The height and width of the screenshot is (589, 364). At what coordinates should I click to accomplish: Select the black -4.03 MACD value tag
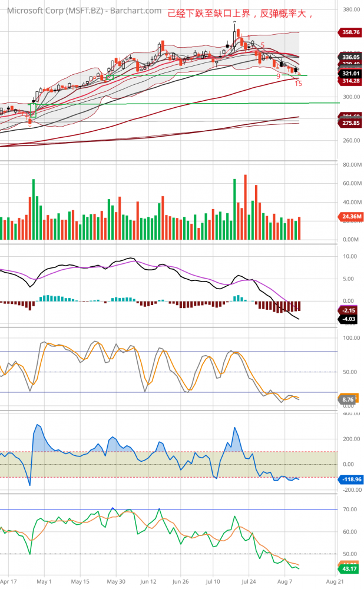click(x=350, y=319)
